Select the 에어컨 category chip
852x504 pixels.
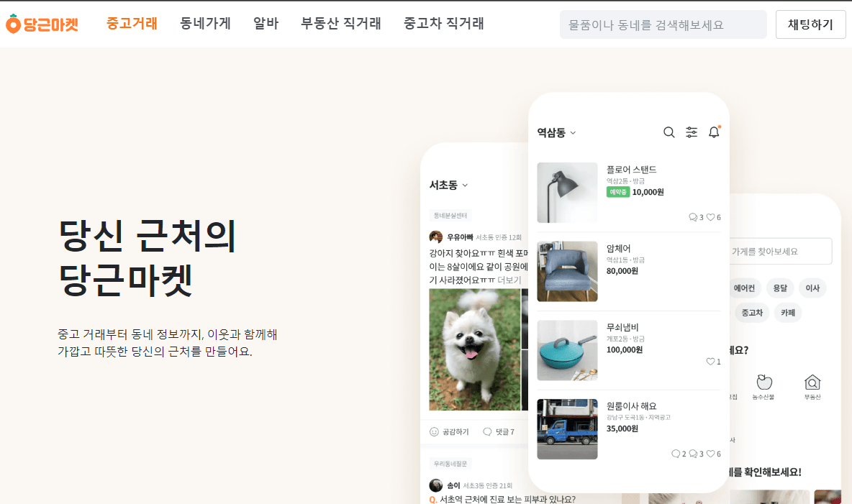(x=744, y=288)
